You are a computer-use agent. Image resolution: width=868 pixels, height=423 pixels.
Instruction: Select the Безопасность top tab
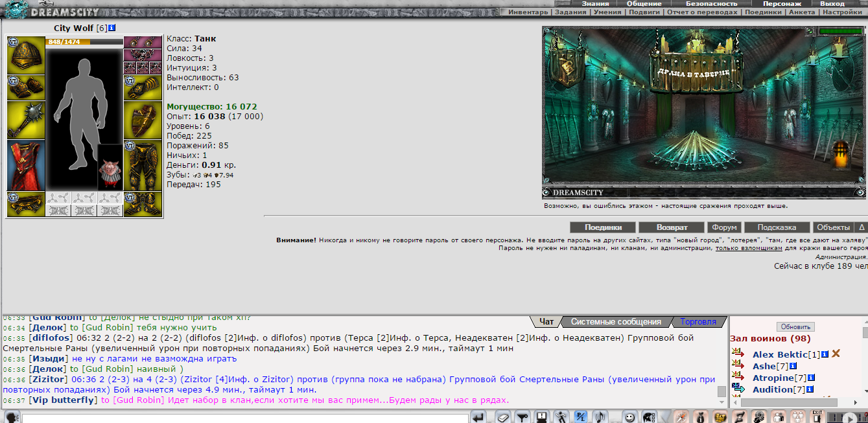pos(712,4)
